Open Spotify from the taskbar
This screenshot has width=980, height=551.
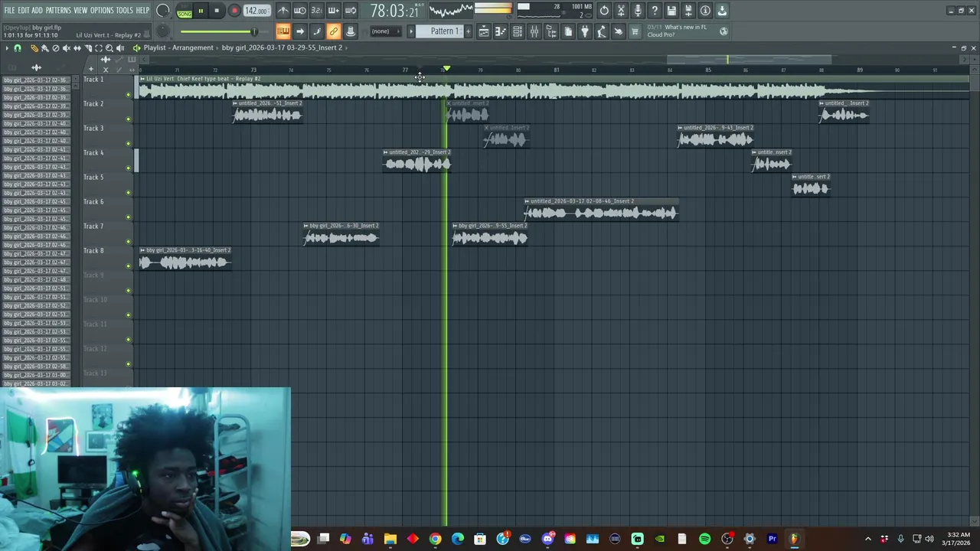[x=704, y=539]
